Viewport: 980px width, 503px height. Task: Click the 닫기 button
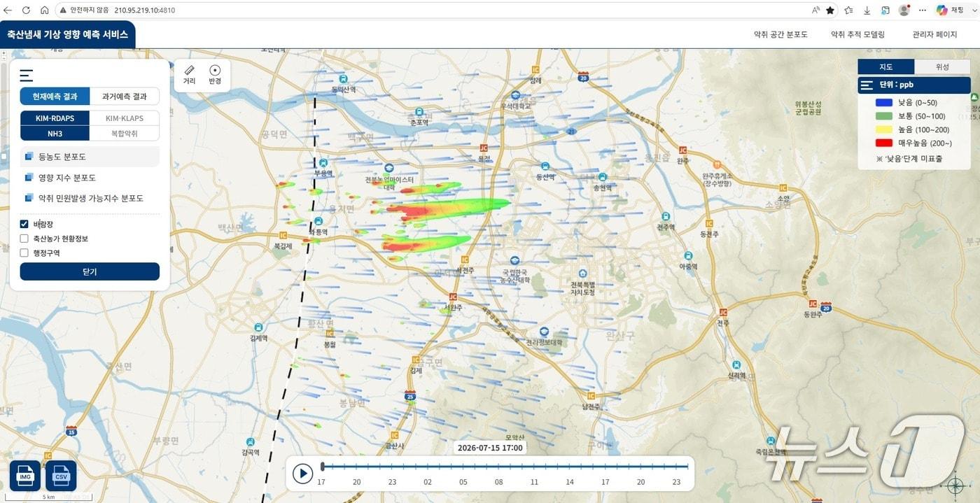click(90, 271)
